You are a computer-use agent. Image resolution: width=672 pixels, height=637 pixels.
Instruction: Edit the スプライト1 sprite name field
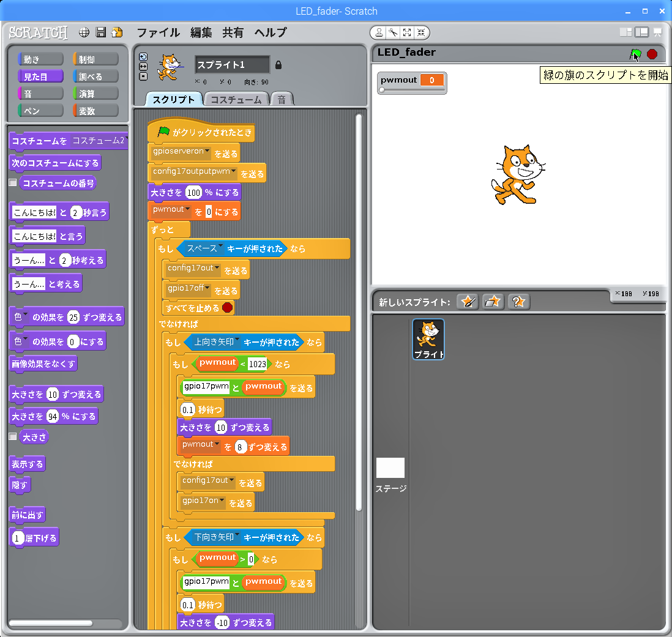tap(232, 65)
